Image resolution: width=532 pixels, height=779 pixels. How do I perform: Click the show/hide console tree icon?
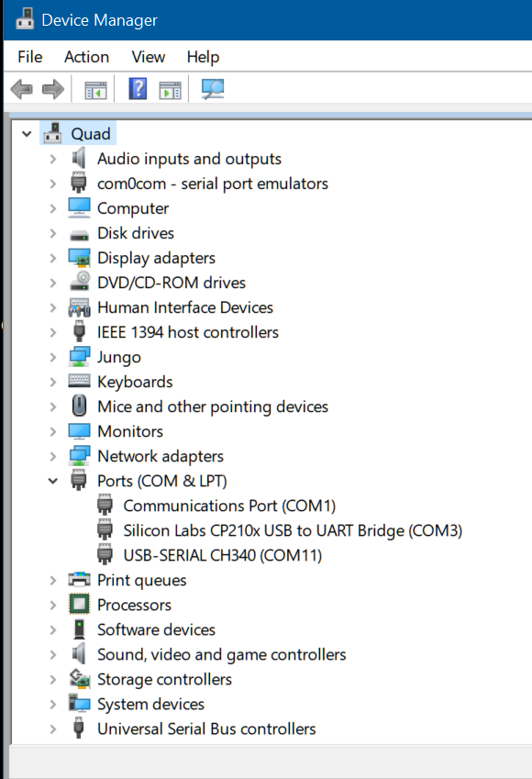pos(95,90)
